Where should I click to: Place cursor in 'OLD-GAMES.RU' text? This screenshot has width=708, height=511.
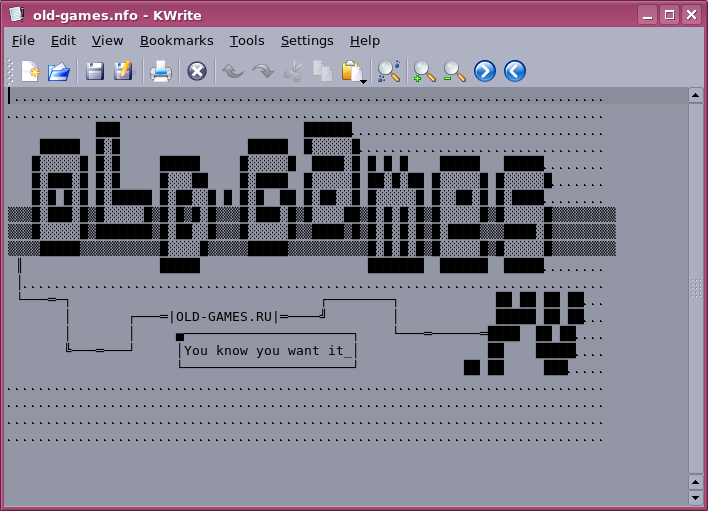pos(224,317)
